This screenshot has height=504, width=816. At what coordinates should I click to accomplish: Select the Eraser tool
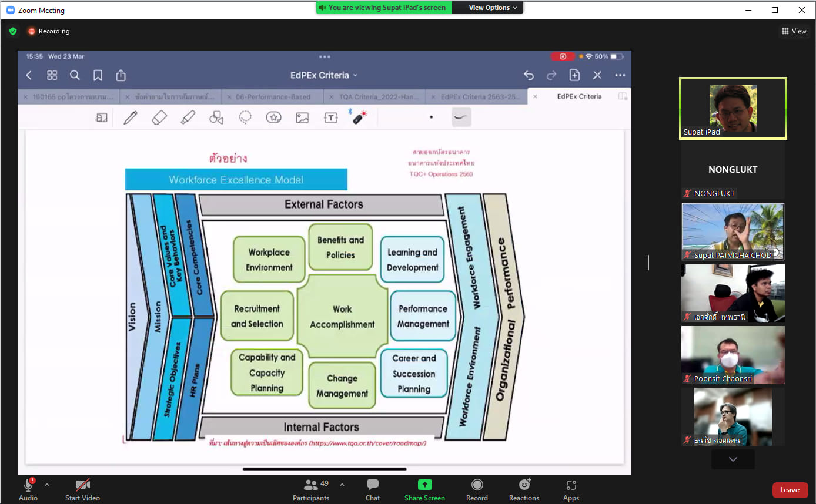[x=159, y=117]
